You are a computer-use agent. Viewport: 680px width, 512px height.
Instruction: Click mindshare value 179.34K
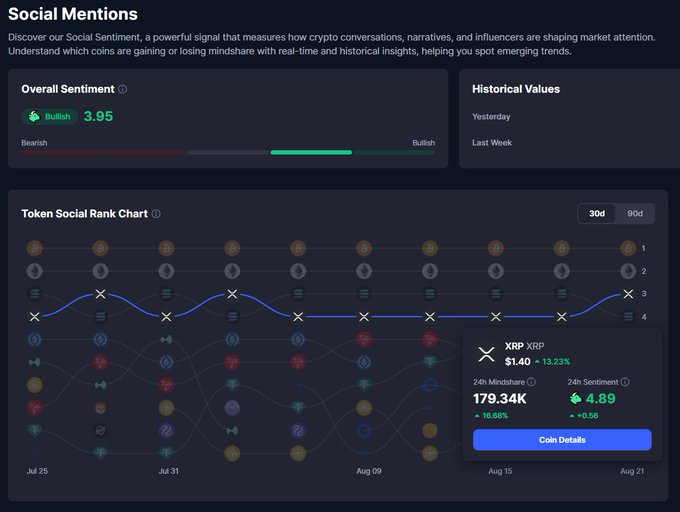(500, 398)
